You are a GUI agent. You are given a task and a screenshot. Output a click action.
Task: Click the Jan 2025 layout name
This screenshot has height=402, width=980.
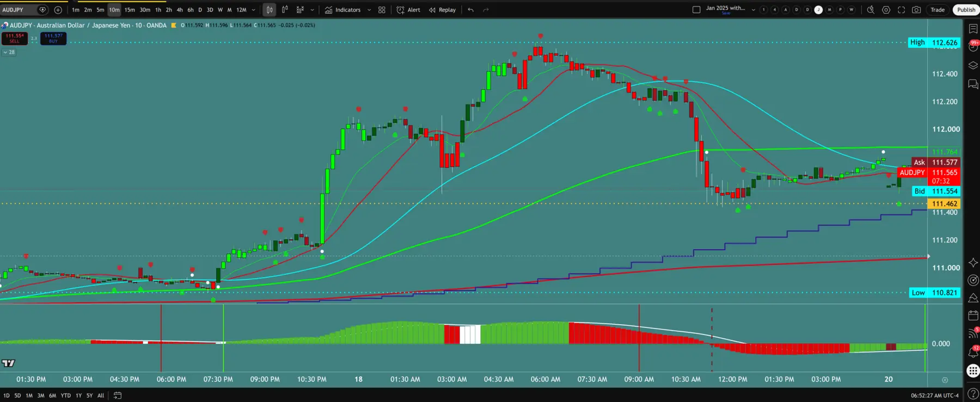(x=725, y=9)
